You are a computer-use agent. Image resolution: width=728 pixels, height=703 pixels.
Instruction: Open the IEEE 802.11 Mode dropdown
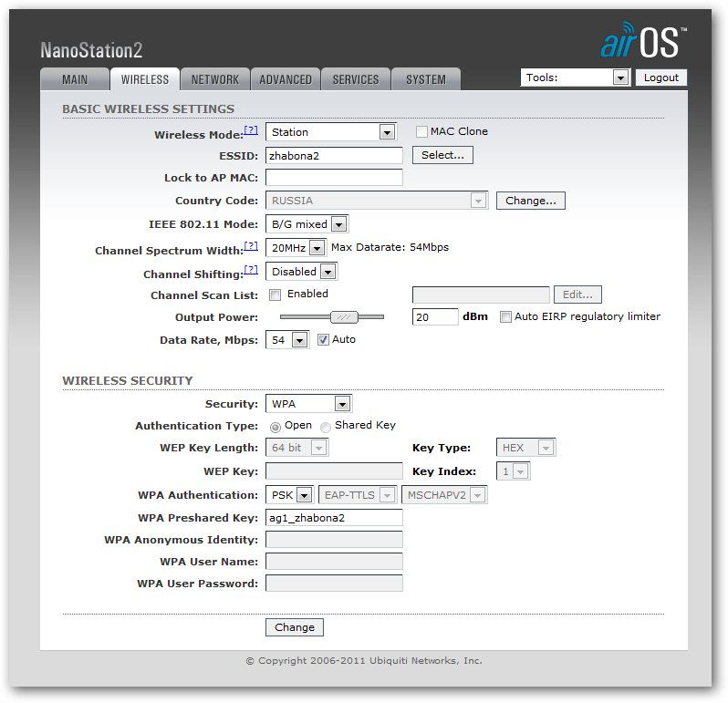(307, 224)
